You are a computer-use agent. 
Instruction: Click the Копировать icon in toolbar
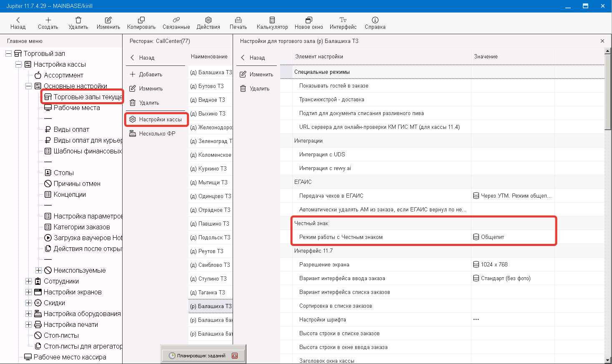coord(141,20)
